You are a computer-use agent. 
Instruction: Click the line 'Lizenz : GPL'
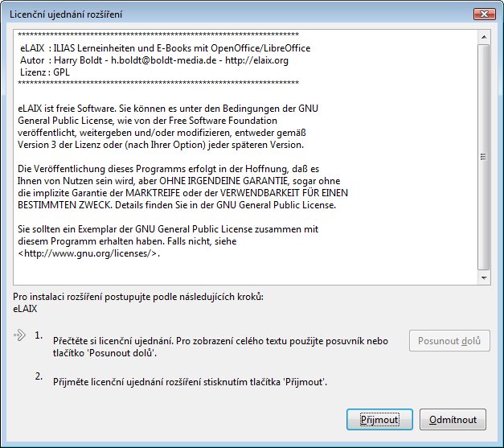click(45, 72)
